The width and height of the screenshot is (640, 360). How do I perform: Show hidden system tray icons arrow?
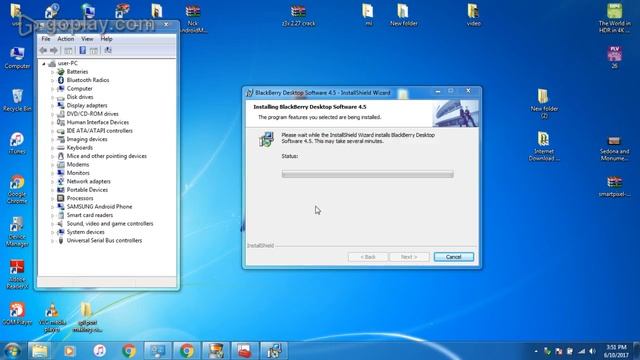(x=536, y=351)
